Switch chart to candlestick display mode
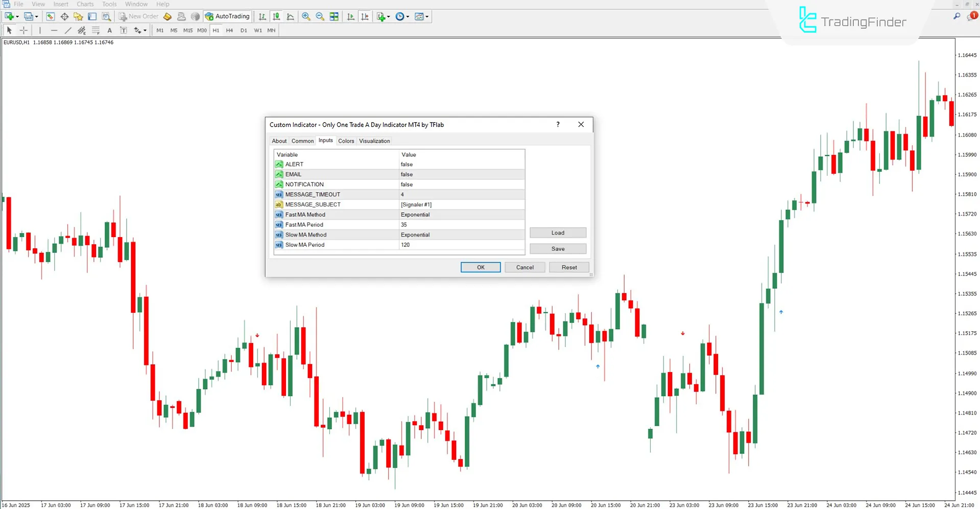Viewport: 980px width, 509px height. [276, 16]
